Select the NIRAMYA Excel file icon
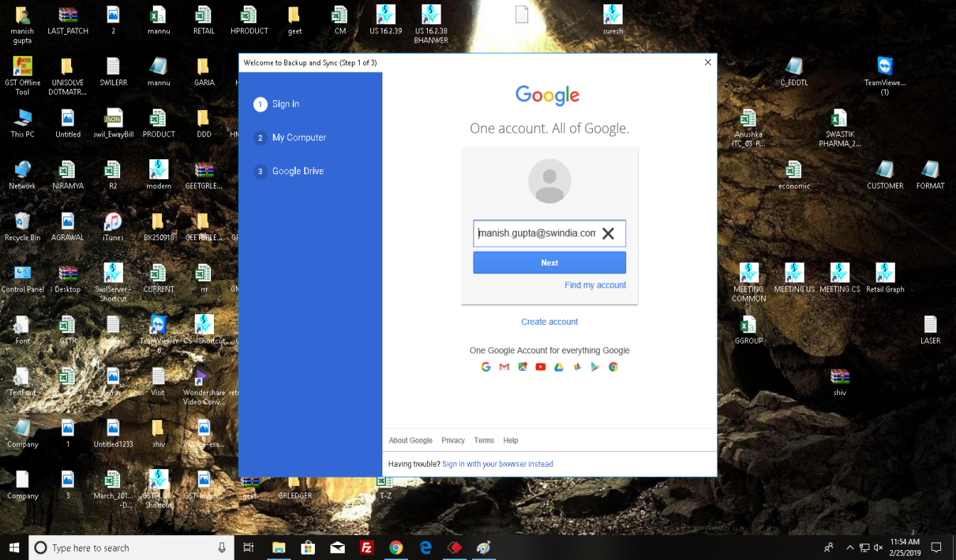The image size is (956, 560). 67,175
